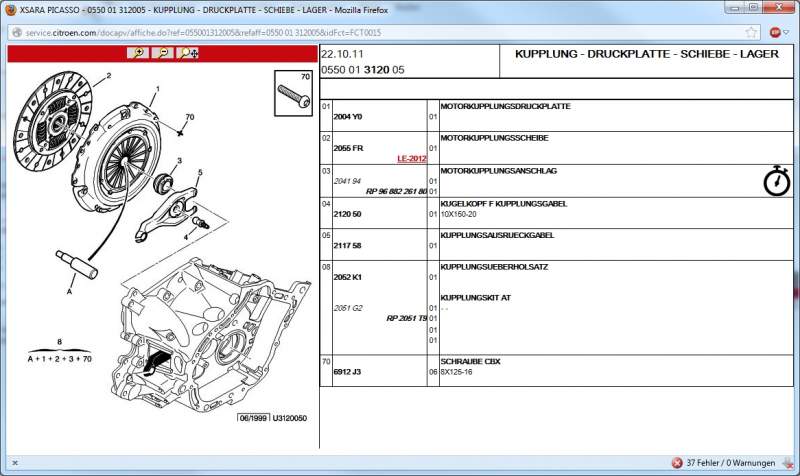The height and width of the screenshot is (476, 800).
Task: Bookmark page with the star icon
Action: [751, 33]
